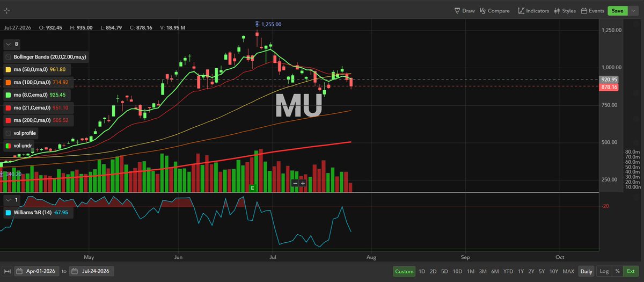Open the Draw tools icon
This screenshot has width=644, height=282.
coord(457,11)
